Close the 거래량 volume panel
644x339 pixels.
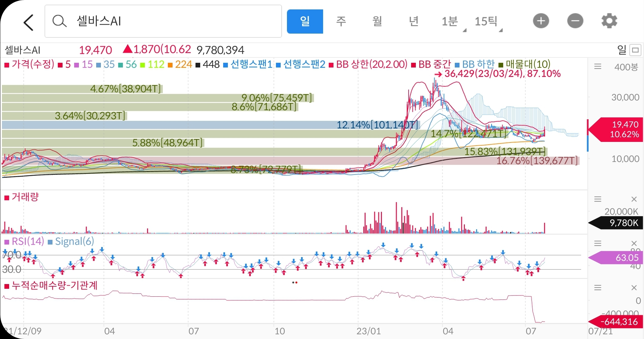[634, 199]
